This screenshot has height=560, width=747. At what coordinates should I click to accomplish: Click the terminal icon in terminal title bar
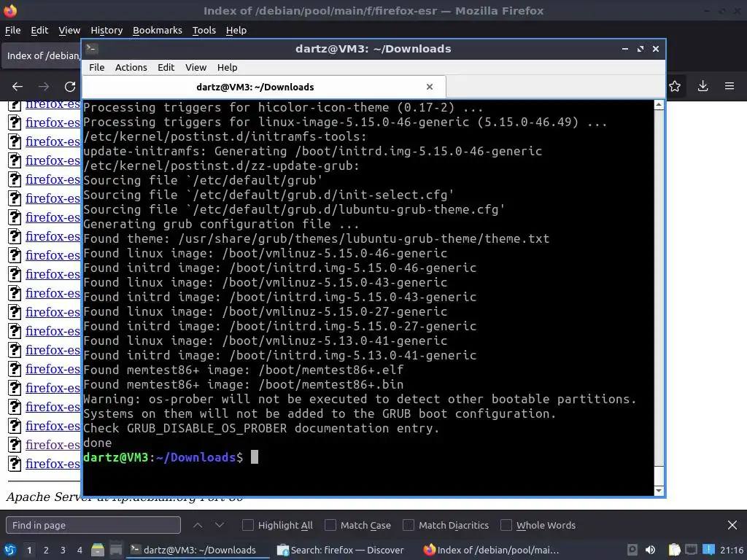[92, 49]
